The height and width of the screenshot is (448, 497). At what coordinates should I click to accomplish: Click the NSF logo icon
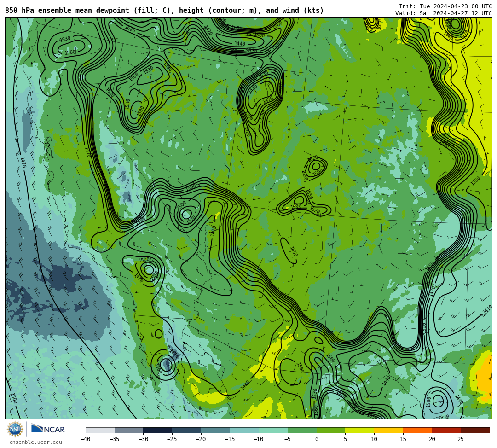[x=15, y=429]
